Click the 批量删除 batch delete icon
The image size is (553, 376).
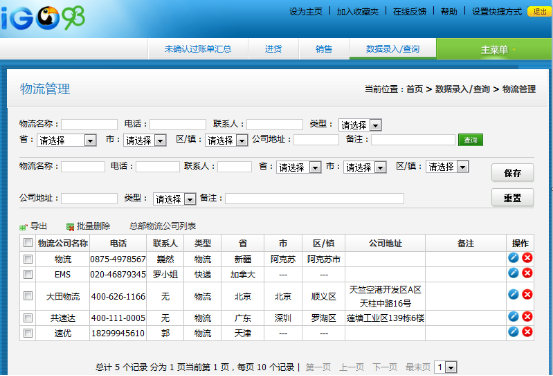click(x=70, y=227)
